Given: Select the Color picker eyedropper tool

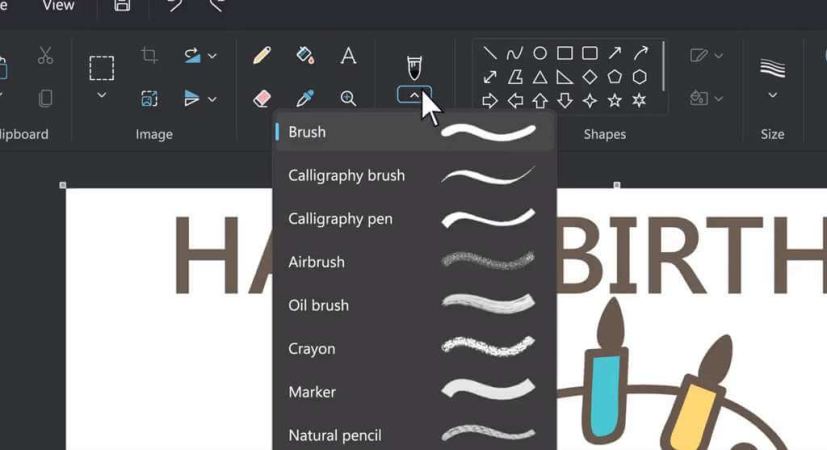Looking at the screenshot, I should (305, 98).
